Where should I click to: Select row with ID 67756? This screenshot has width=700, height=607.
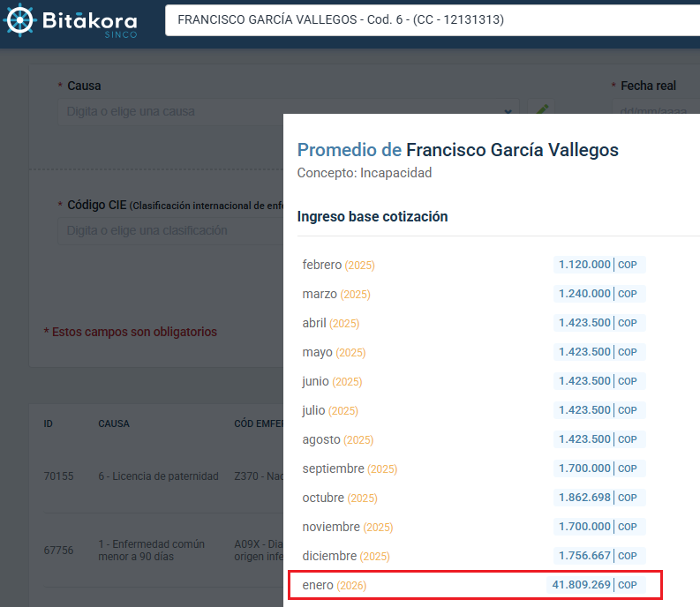click(59, 551)
